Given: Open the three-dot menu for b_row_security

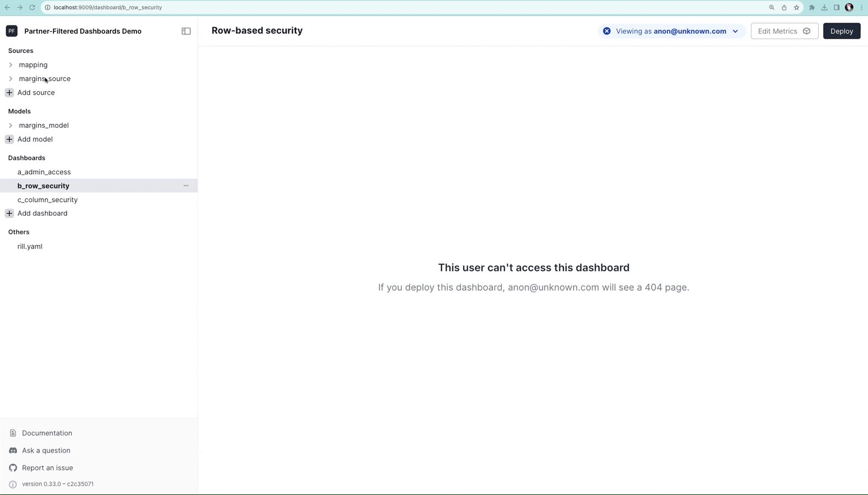Looking at the screenshot, I should click(x=186, y=186).
